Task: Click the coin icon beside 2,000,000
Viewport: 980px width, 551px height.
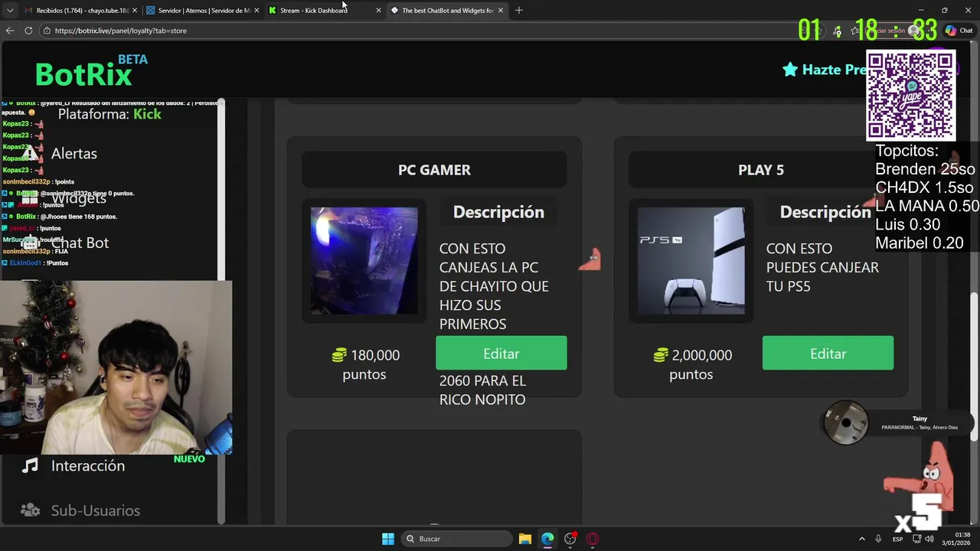Action: (x=661, y=355)
